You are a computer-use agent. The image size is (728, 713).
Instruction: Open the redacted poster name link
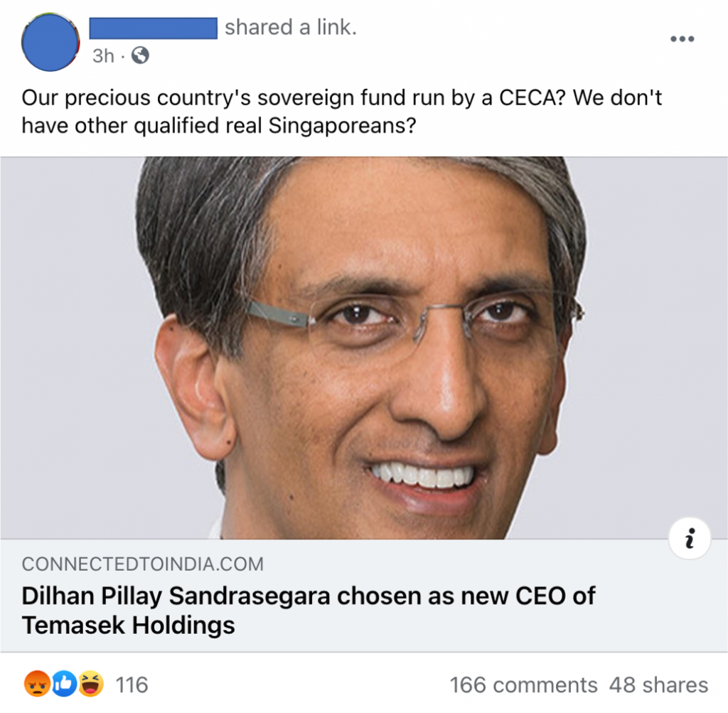pyautogui.click(x=154, y=28)
